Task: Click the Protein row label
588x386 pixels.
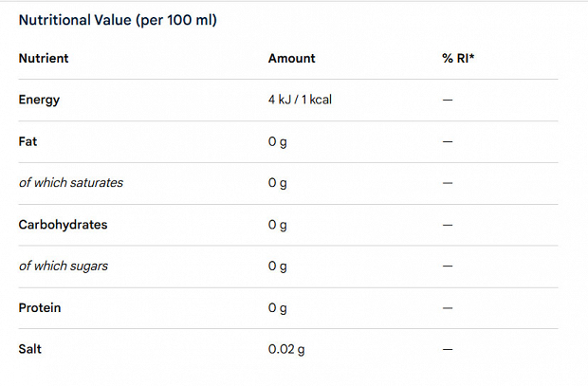Action: (x=40, y=307)
